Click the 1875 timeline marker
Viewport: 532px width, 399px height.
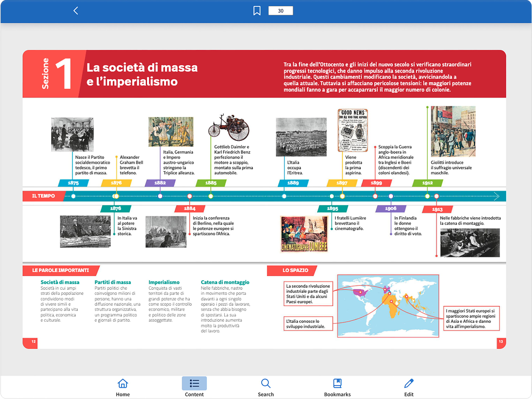pyautogui.click(x=73, y=183)
